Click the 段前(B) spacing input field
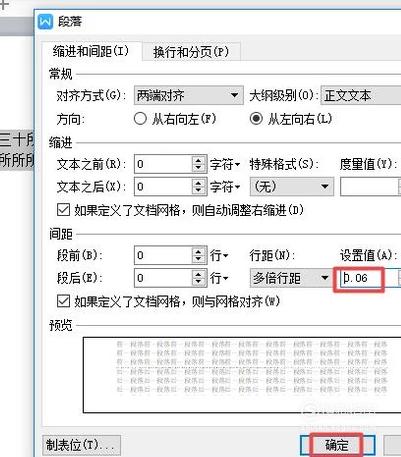Screen dimensions: 401x457 coord(163,255)
